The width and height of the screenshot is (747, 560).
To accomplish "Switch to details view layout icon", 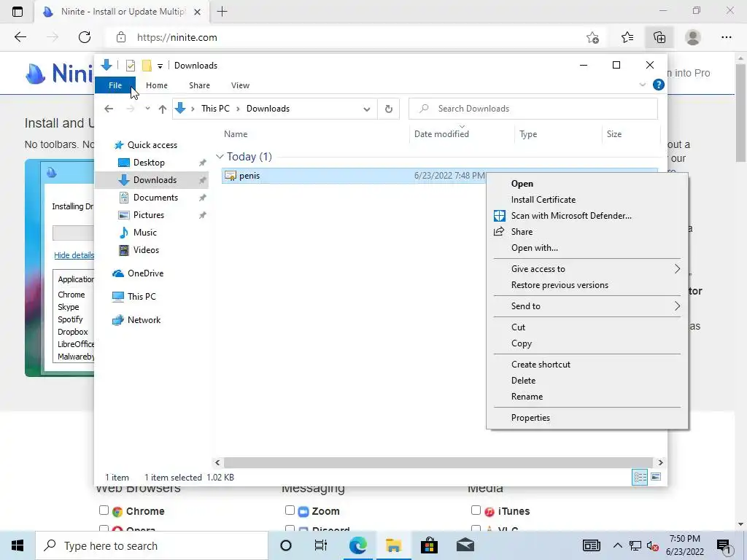I will click(x=640, y=477).
